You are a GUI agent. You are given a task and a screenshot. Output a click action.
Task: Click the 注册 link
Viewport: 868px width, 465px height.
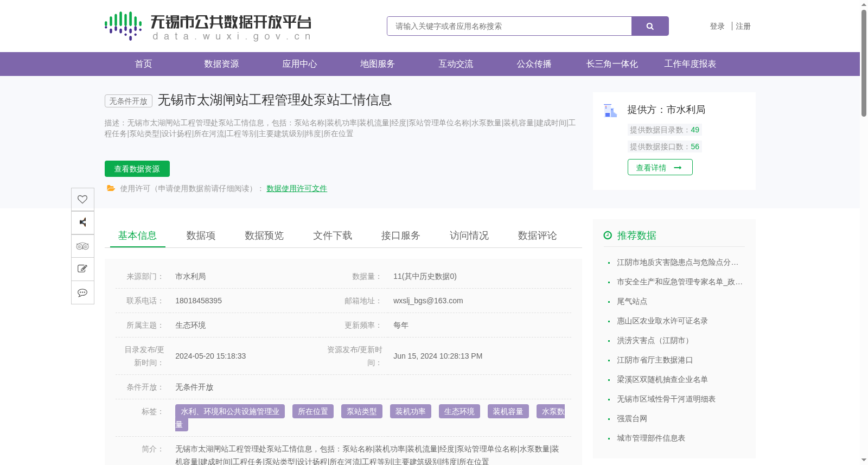pyautogui.click(x=743, y=26)
